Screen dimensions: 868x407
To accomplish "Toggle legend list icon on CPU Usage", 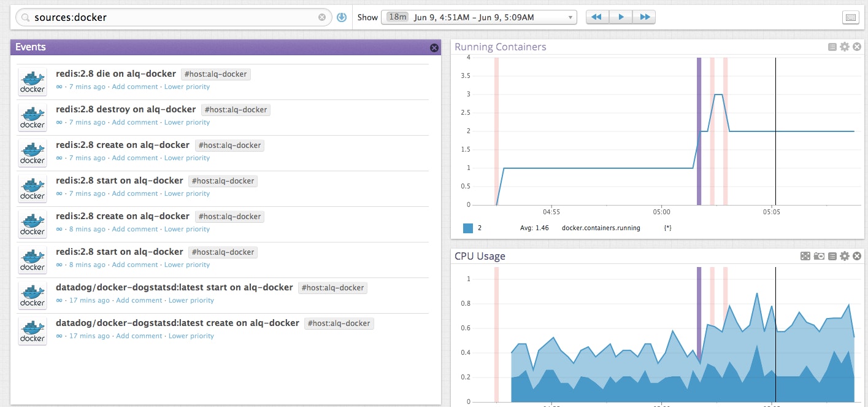I will tap(832, 256).
